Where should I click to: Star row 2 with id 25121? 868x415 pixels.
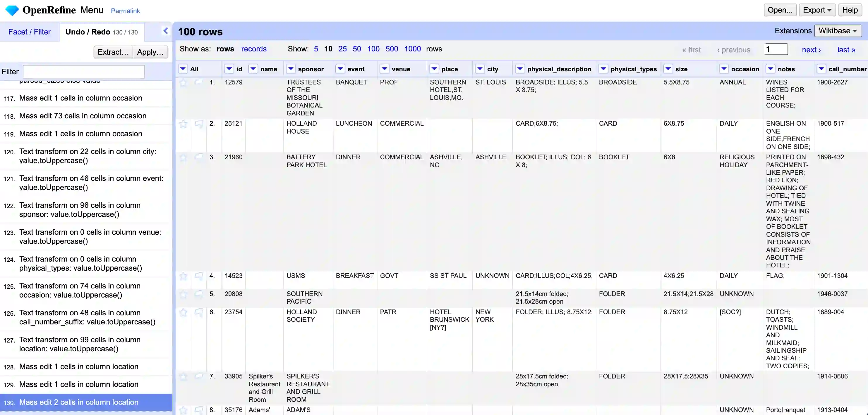(x=183, y=124)
